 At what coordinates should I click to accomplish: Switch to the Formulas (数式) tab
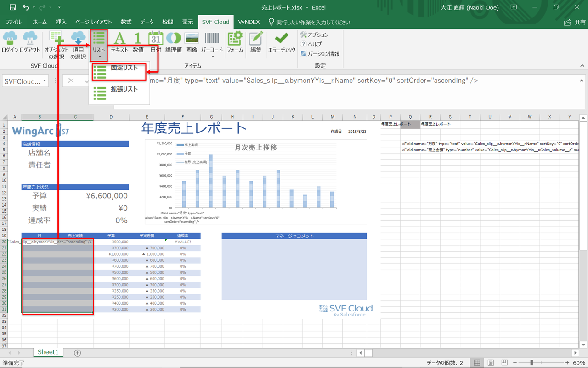126,22
